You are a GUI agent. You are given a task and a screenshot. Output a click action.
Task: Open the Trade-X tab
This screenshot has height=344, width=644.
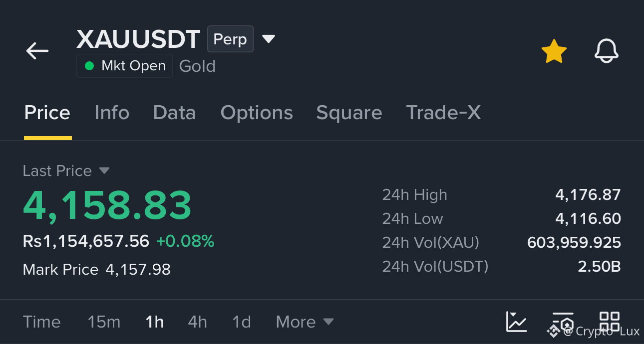[x=443, y=113]
